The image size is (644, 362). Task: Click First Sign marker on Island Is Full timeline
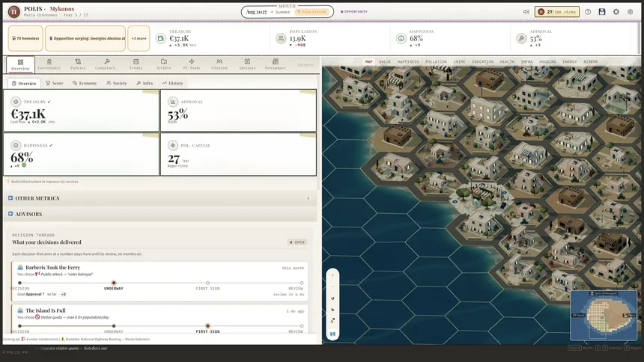208,326
